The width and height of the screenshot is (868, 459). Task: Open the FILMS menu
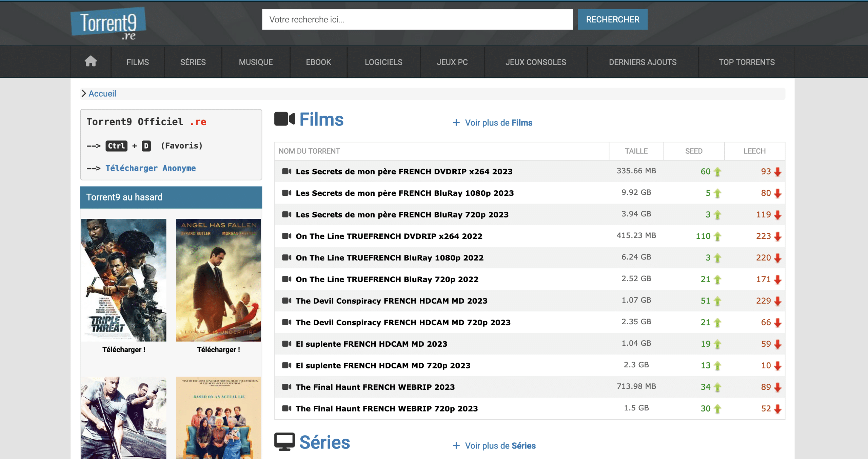click(138, 62)
